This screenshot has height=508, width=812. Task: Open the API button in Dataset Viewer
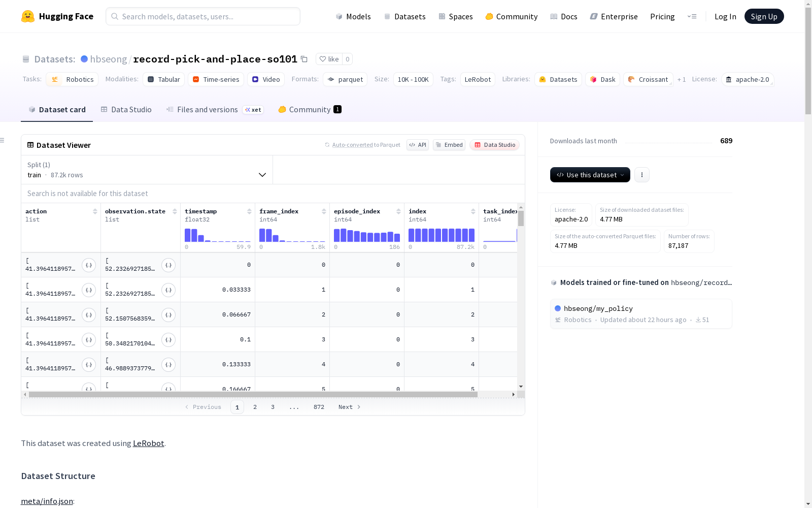(x=418, y=145)
